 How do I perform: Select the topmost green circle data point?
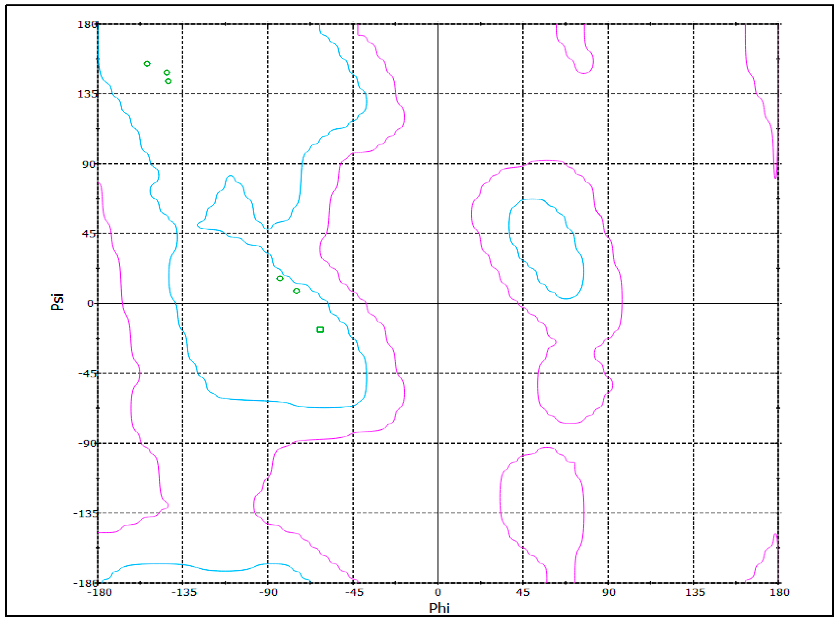[x=147, y=64]
